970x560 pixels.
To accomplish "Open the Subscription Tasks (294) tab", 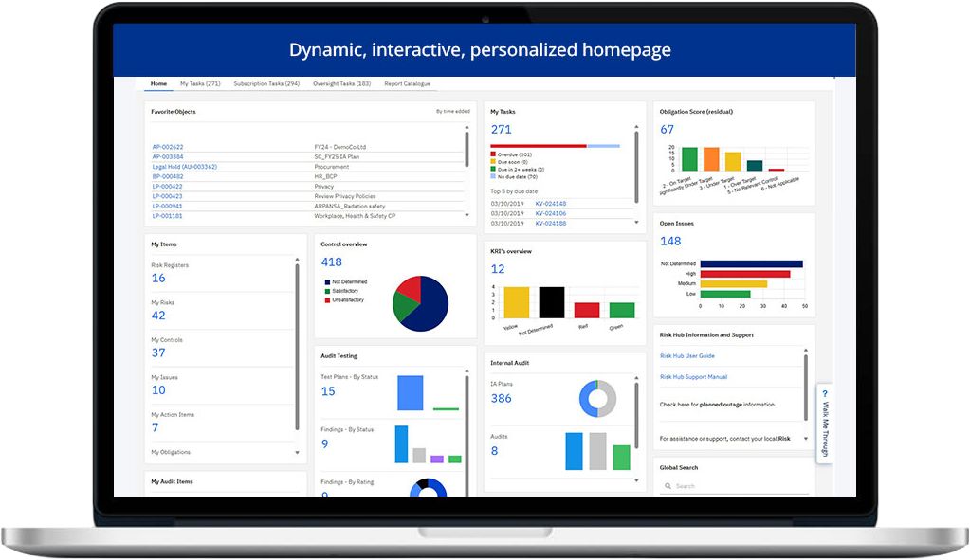I will [x=266, y=83].
